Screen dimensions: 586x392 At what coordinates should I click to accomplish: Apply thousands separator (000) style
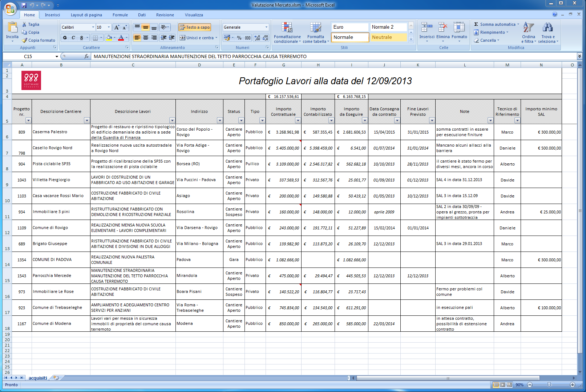pyautogui.click(x=248, y=38)
